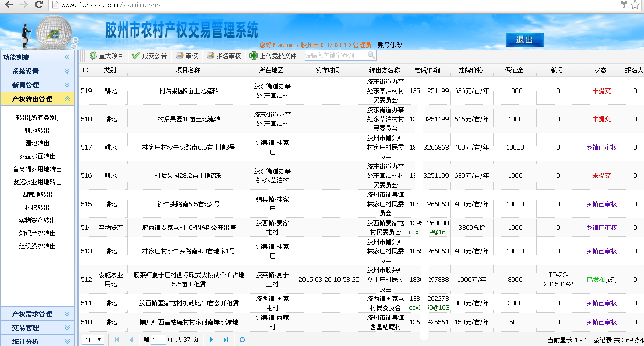Refresh the grid with the reload icon
The image size is (644, 346).
242,340
